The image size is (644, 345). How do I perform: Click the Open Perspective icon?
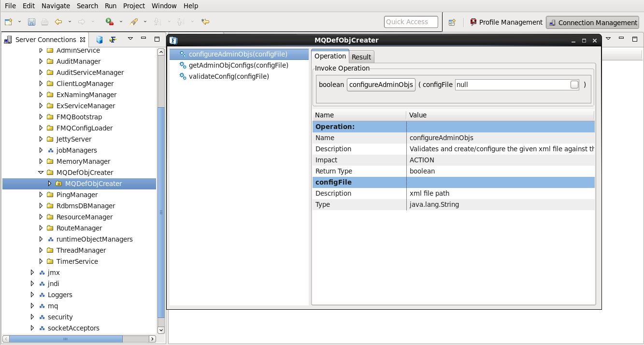(452, 22)
